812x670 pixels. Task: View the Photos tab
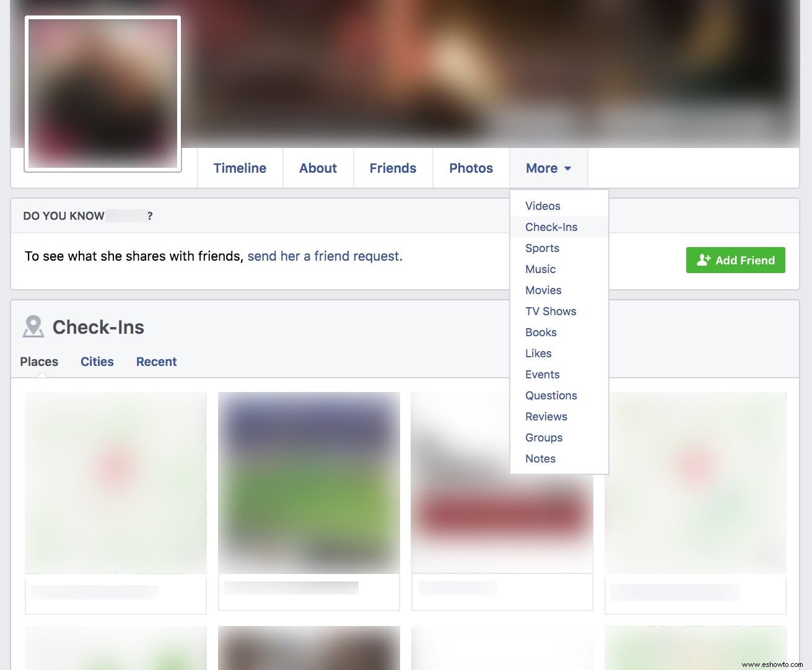click(x=471, y=168)
